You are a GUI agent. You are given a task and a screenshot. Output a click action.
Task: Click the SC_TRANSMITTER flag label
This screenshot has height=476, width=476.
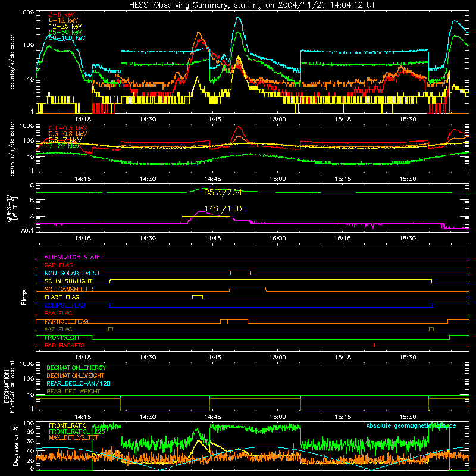[69, 289]
